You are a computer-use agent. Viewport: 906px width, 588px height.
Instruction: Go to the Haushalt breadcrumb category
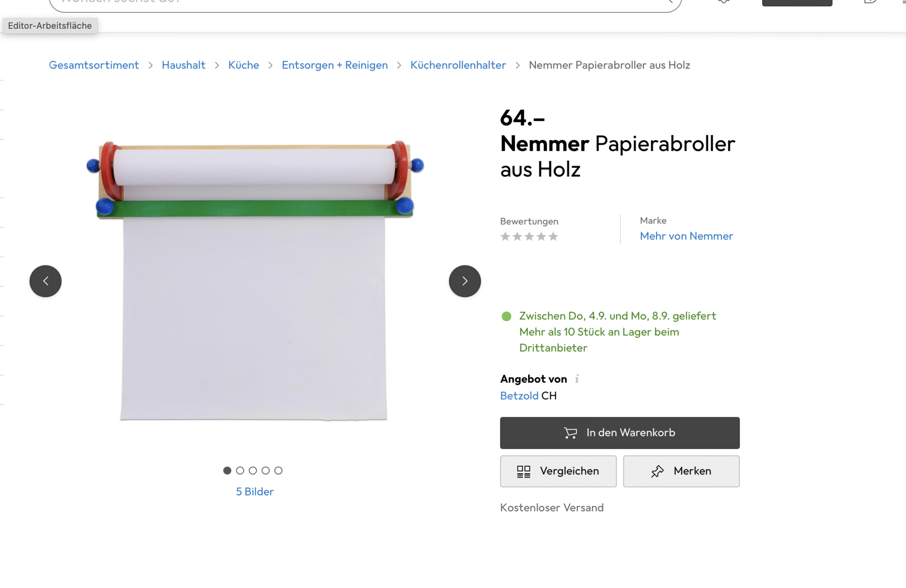point(184,65)
